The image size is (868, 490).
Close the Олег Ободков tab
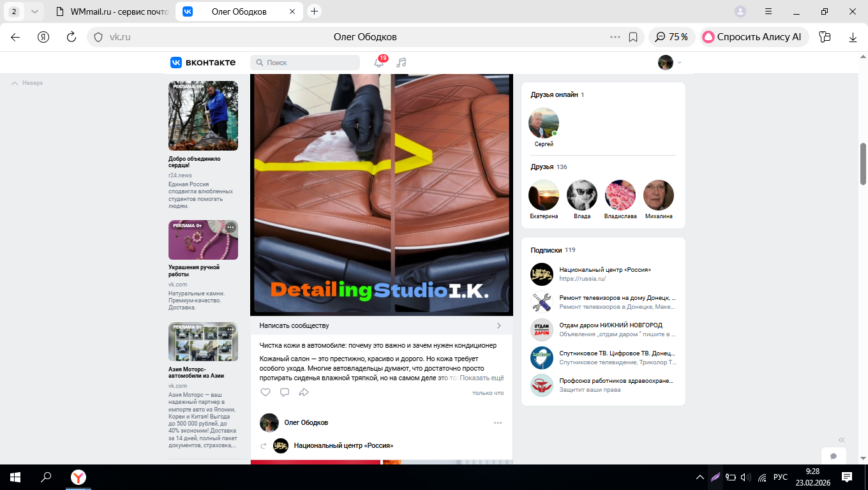pos(292,11)
